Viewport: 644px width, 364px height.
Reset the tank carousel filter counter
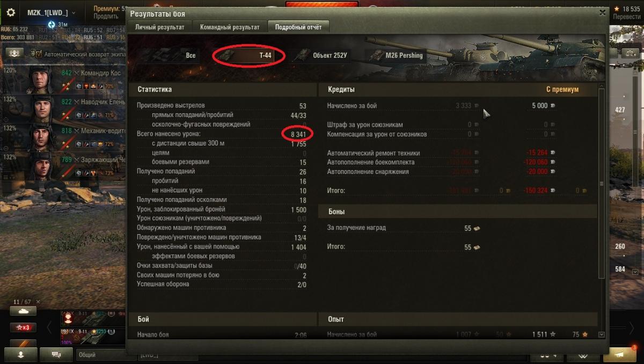39,302
